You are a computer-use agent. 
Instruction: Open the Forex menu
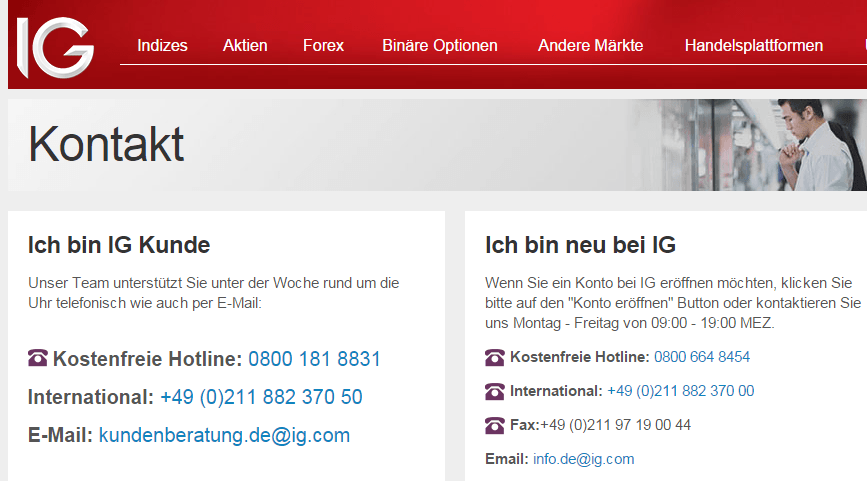click(323, 45)
